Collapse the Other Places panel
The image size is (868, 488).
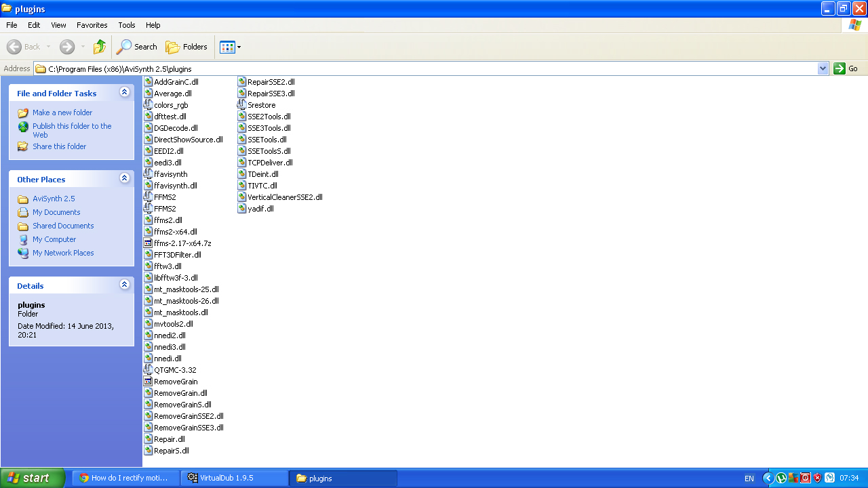[124, 178]
